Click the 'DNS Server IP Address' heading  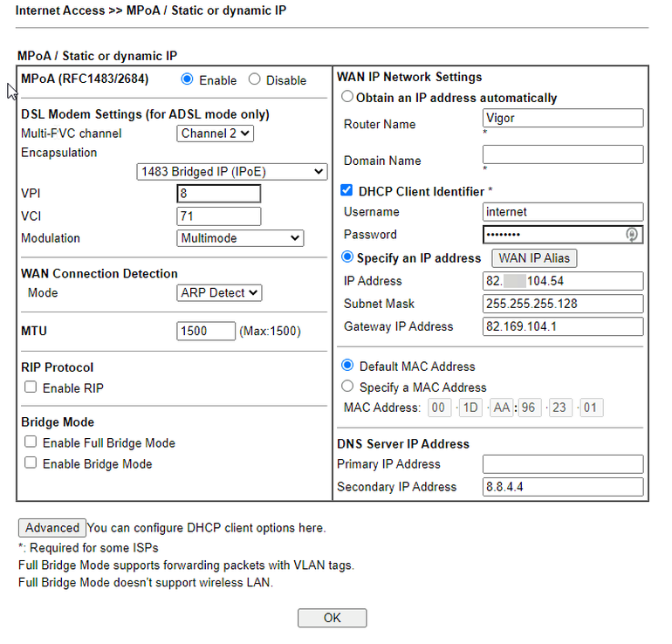[x=403, y=444]
